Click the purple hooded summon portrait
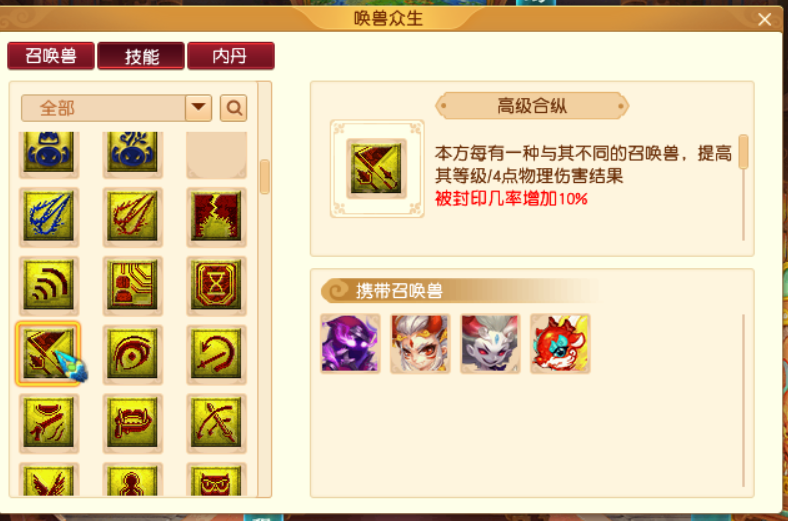Screen dimensions: 788x521 point(350,344)
